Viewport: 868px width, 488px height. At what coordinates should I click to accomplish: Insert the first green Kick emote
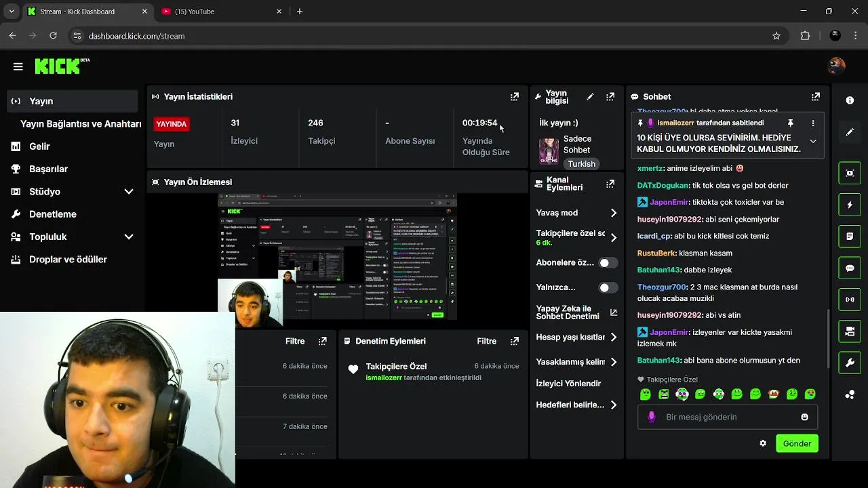(646, 394)
